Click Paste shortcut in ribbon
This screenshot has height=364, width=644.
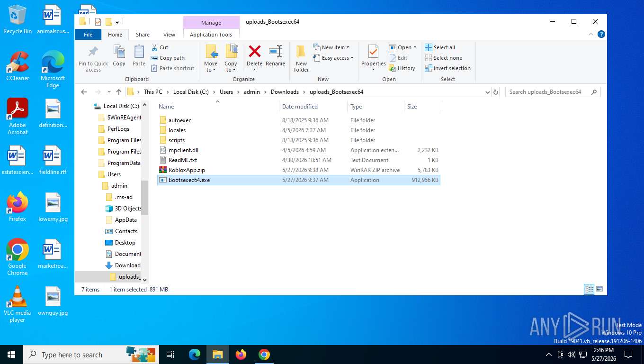172,68
